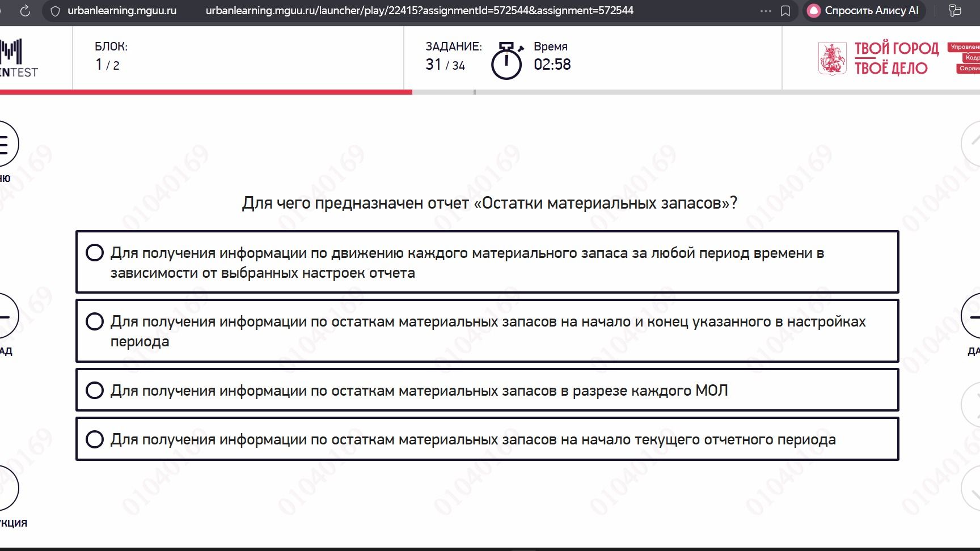Click the 'БЛОК:' label
The width and height of the screenshot is (980, 551).
tap(111, 46)
